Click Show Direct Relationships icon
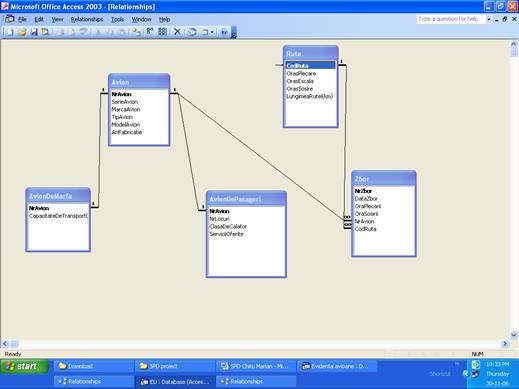Image resolution: width=519 pixels, height=389 pixels. click(150, 32)
